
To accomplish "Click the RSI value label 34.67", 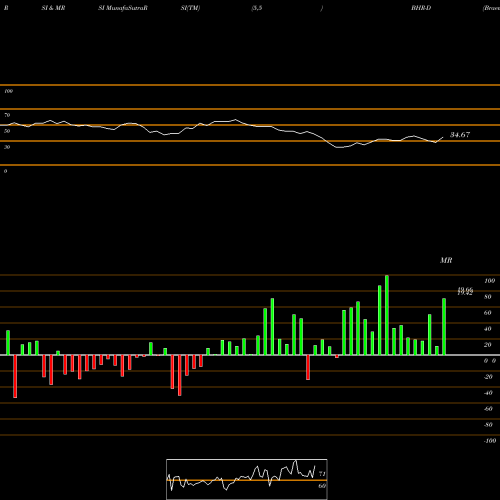I will click(x=460, y=135).
